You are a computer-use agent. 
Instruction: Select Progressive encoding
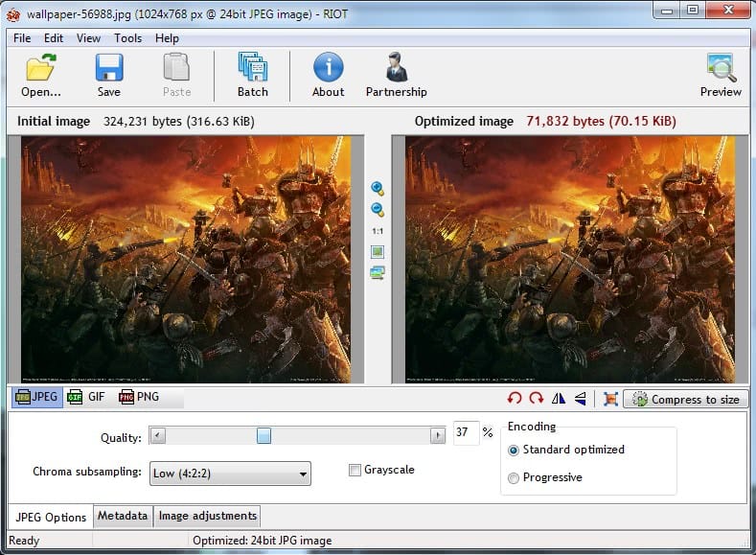514,478
